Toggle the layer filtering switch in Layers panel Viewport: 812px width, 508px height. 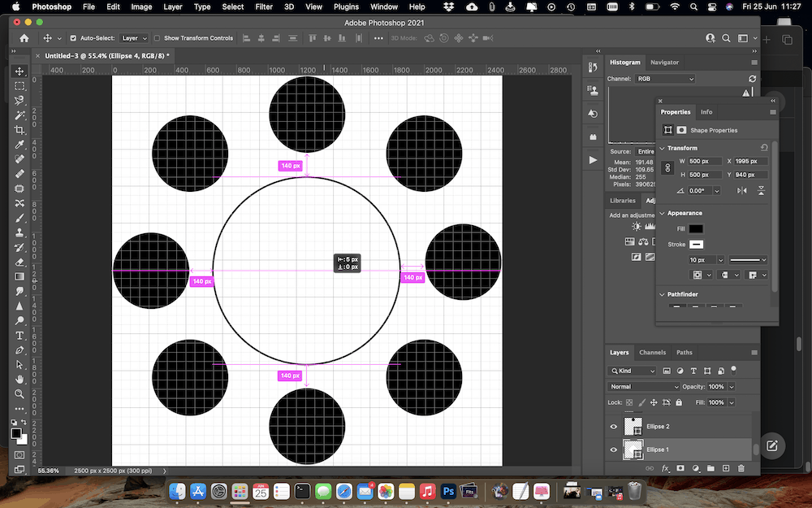(733, 370)
